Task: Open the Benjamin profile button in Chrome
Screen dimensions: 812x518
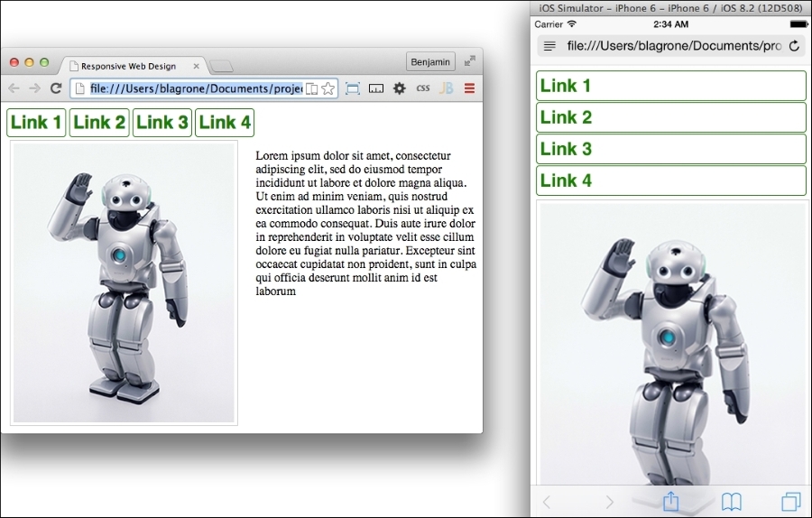Action: pyautogui.click(x=430, y=61)
